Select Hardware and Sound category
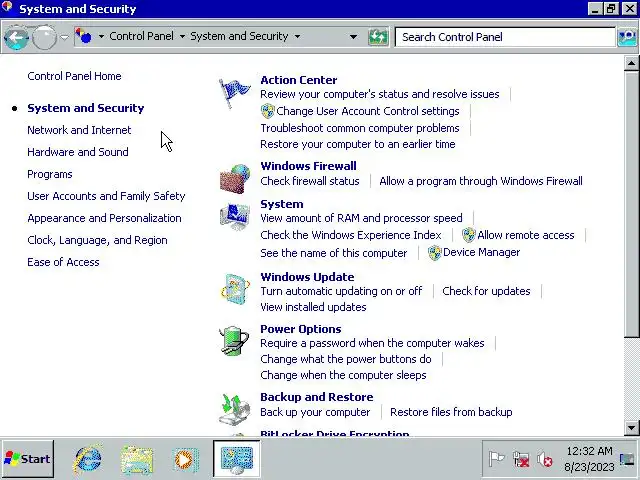Screen dimensions: 640x480 coord(78,152)
